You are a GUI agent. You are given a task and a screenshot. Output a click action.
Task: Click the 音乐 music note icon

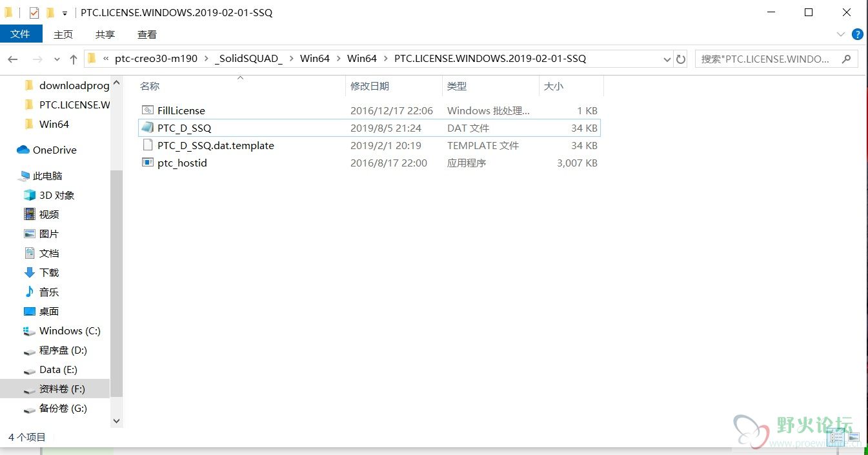pyautogui.click(x=29, y=292)
